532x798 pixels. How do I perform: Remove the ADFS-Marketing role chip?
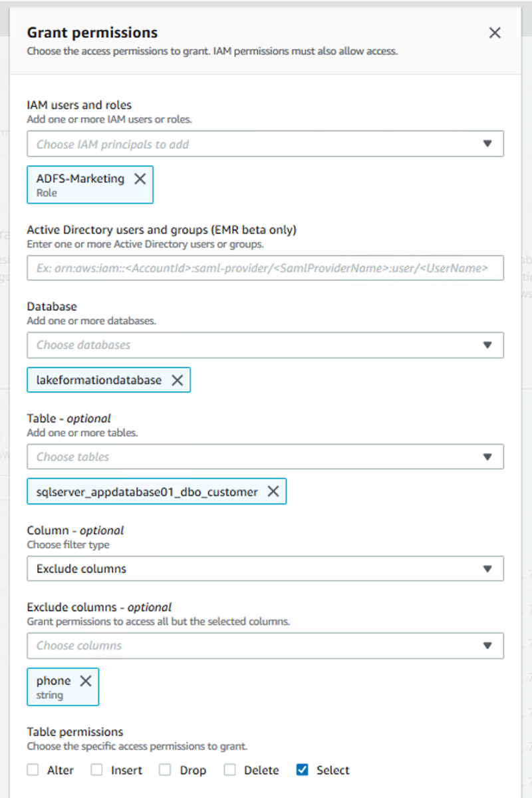[x=140, y=178]
